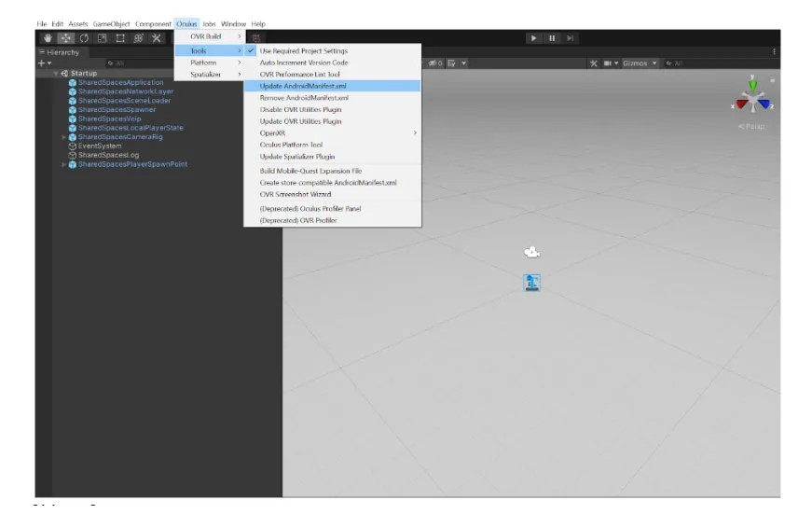
Task: Select SharedSpacesNetworkLayer in Hierarchy
Action: point(126,91)
